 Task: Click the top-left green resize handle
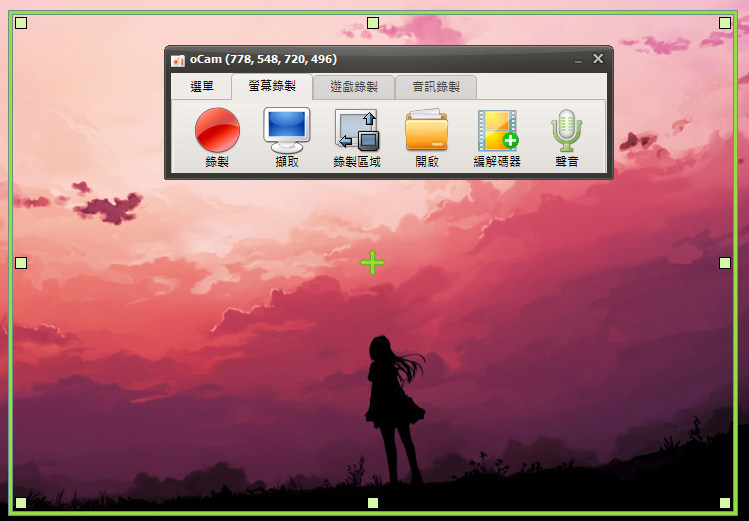click(x=21, y=23)
